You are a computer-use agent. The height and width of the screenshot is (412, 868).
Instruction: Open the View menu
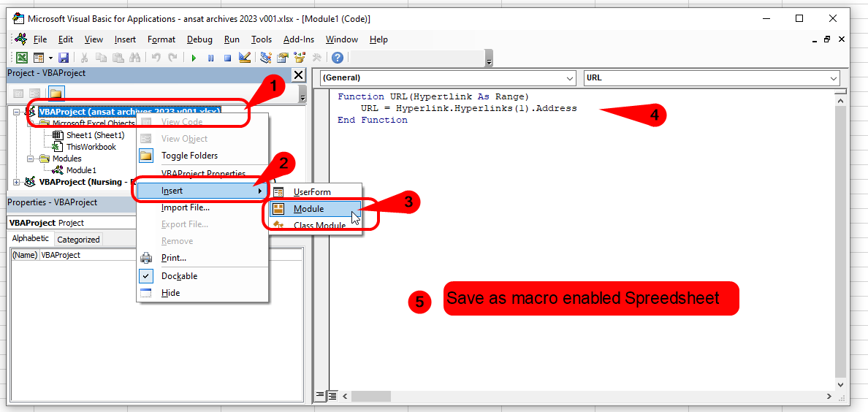coord(94,39)
